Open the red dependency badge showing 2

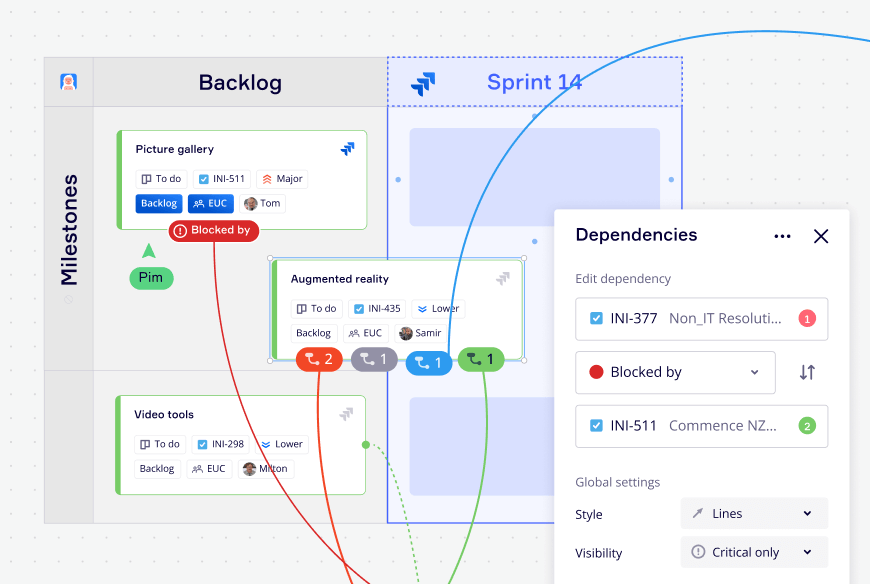point(318,359)
